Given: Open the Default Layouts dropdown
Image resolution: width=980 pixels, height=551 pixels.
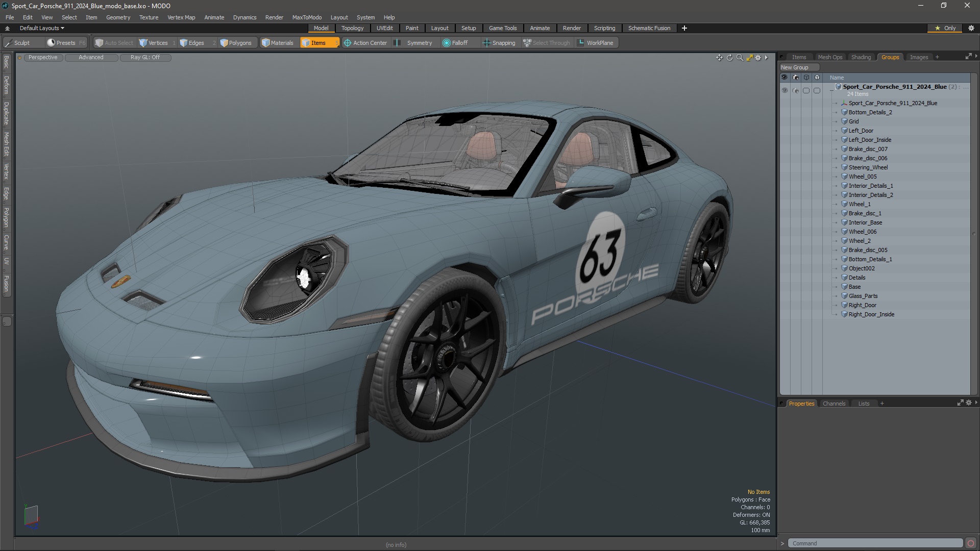Looking at the screenshot, I should click(42, 28).
